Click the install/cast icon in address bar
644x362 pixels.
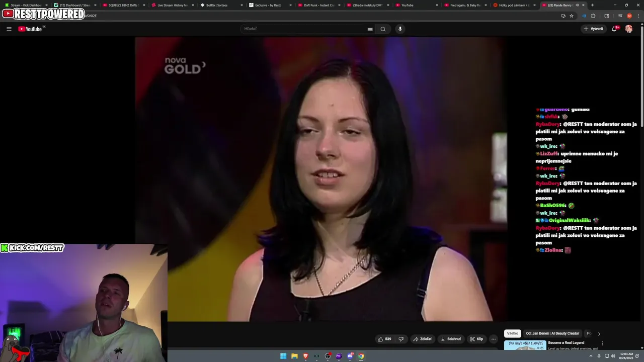click(563, 16)
